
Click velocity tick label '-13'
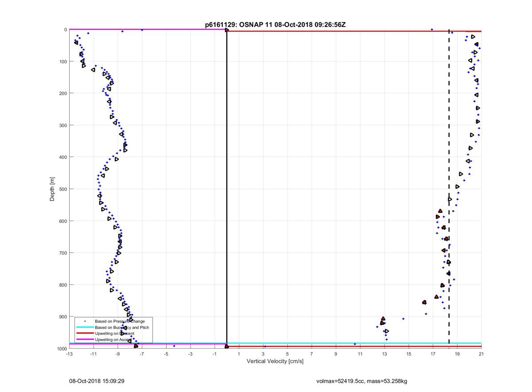click(69, 354)
